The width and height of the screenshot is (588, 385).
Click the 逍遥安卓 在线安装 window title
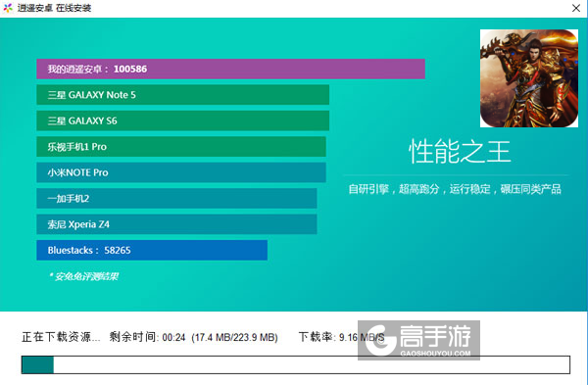[54, 8]
